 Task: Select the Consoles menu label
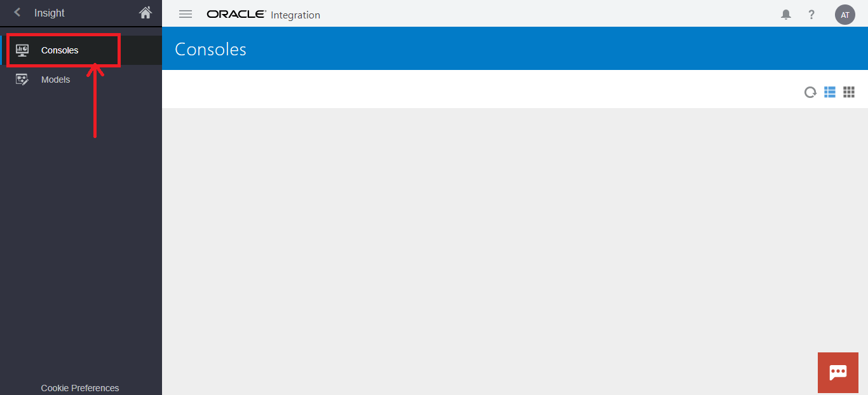pos(60,50)
